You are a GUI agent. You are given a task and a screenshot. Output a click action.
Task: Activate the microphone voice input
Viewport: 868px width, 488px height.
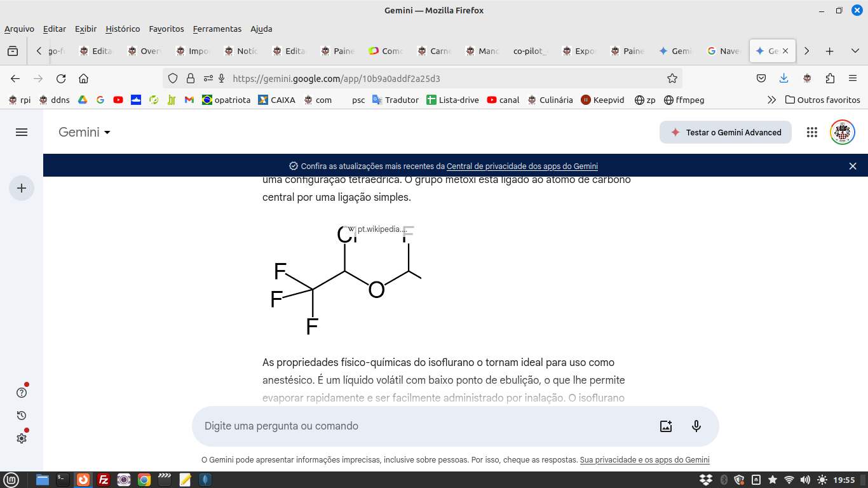pos(696,426)
